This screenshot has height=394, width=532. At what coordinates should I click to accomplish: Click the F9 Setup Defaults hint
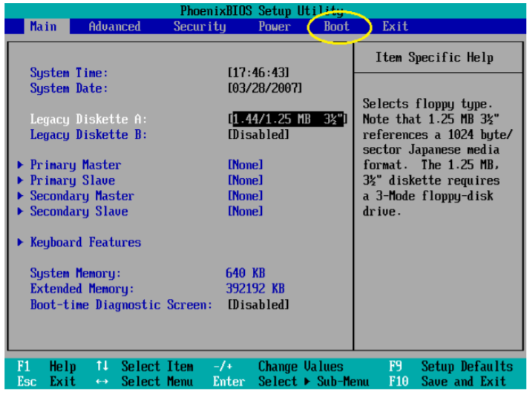[450, 367]
